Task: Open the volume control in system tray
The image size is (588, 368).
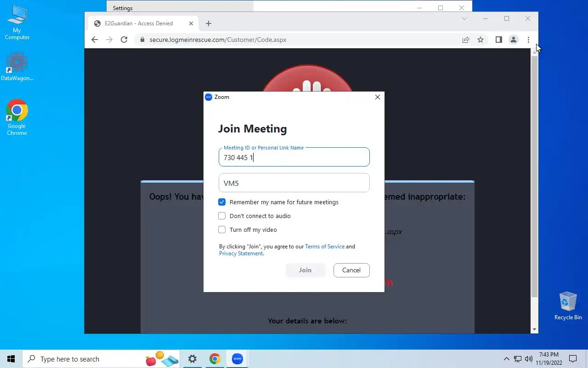Action: click(x=529, y=359)
